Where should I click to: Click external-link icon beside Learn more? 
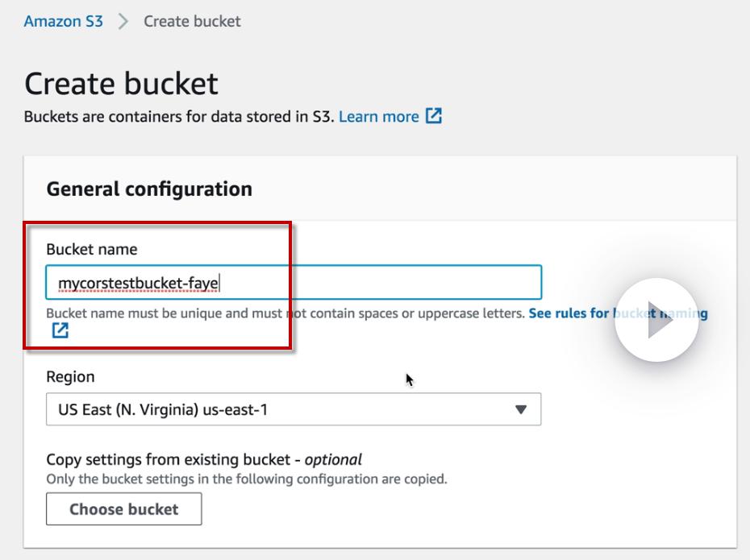coord(434,117)
